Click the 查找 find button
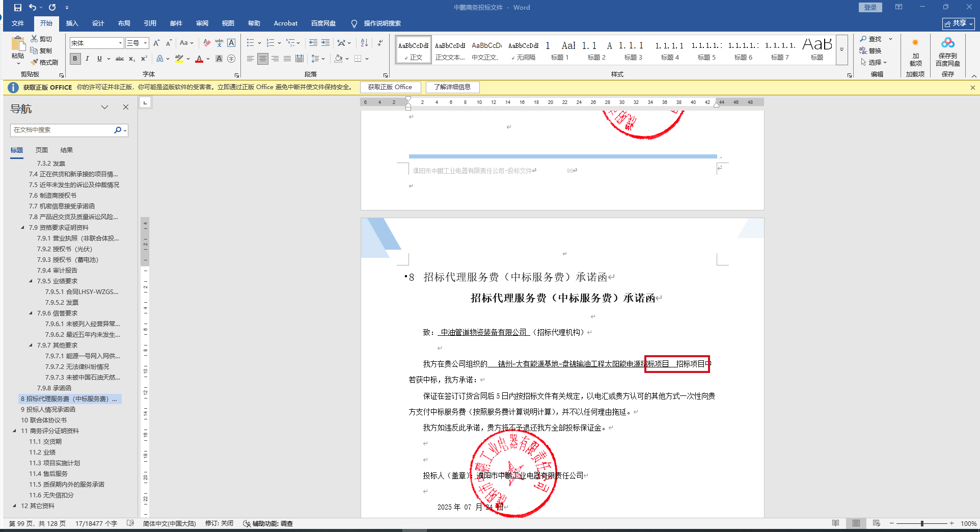 pyautogui.click(x=870, y=39)
